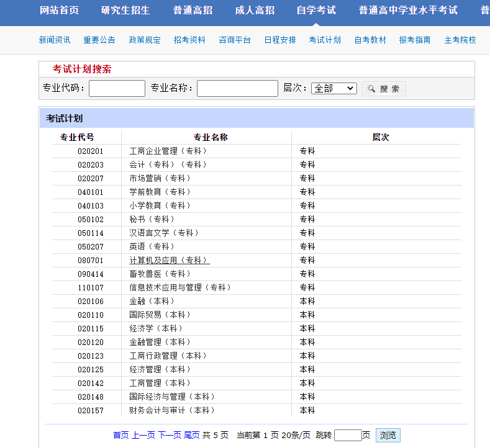Open 小学教育（专科） plan
Image resolution: width=490 pixels, height=448 pixels.
(x=160, y=205)
